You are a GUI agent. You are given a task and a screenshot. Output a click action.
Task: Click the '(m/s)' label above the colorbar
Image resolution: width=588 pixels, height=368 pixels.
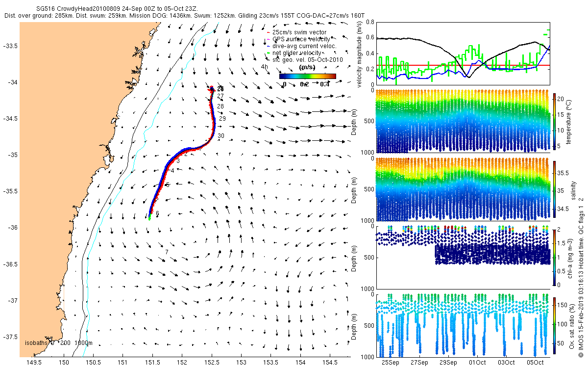click(307, 68)
